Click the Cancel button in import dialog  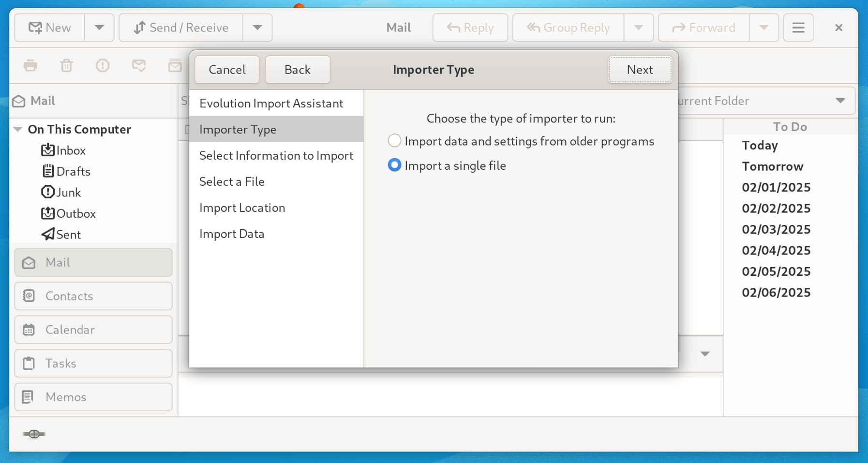click(x=227, y=70)
